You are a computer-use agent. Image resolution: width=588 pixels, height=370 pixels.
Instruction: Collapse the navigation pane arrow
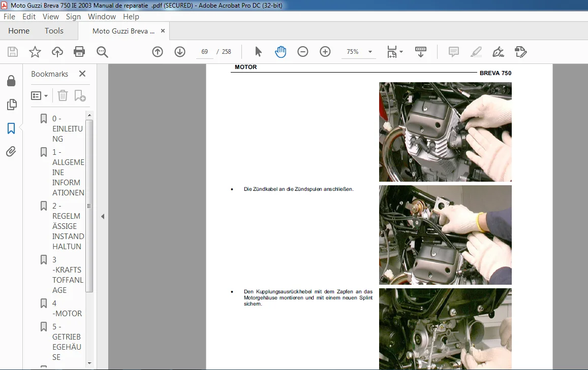point(103,216)
